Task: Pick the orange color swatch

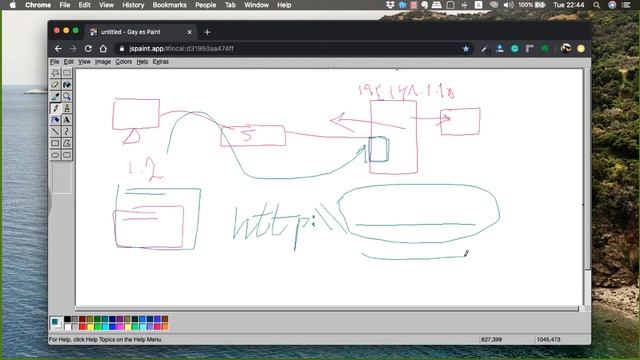Action: click(165, 327)
